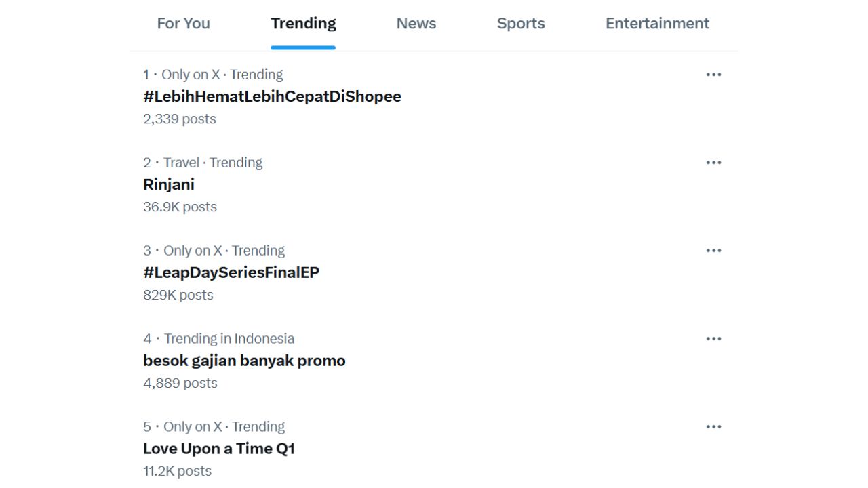Open more options for #LeapDaySeriesFinalEP trend
The height and width of the screenshot is (488, 868).
pyautogui.click(x=713, y=251)
